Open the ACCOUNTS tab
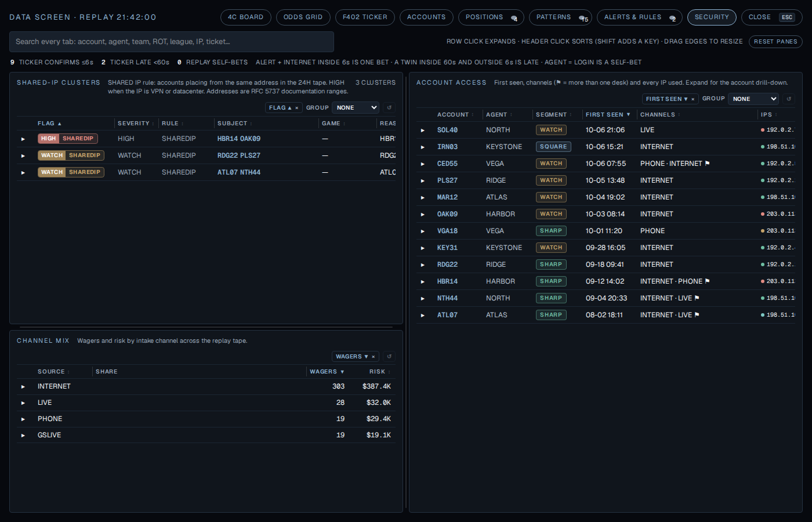 coord(426,17)
